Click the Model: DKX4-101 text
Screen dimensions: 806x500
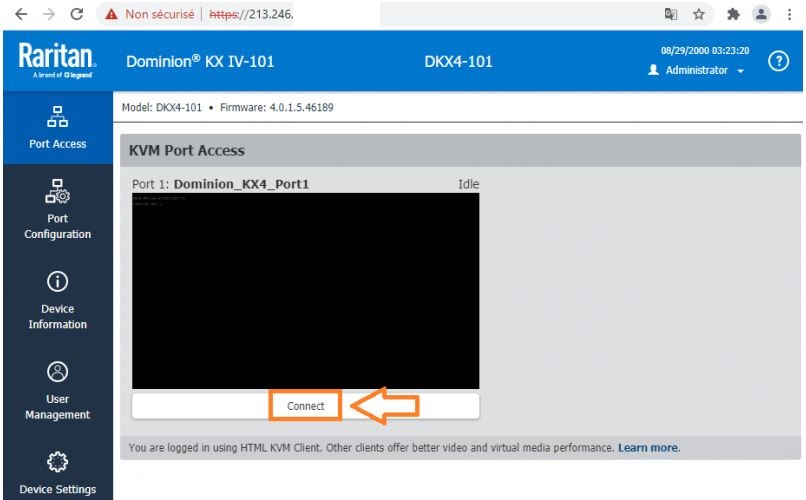click(161, 107)
